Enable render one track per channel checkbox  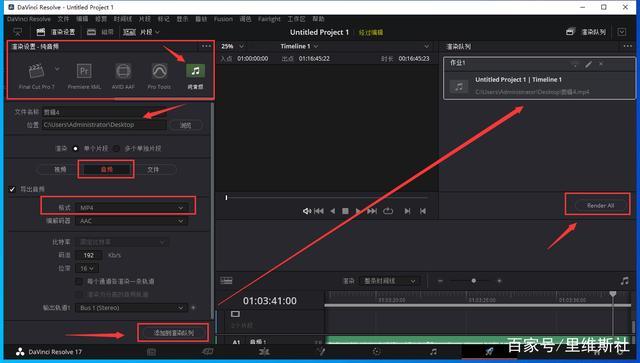[79, 281]
